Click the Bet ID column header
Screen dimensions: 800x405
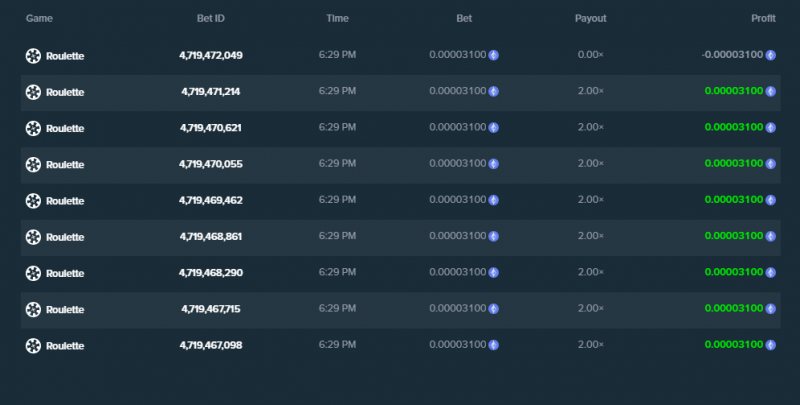tap(211, 18)
